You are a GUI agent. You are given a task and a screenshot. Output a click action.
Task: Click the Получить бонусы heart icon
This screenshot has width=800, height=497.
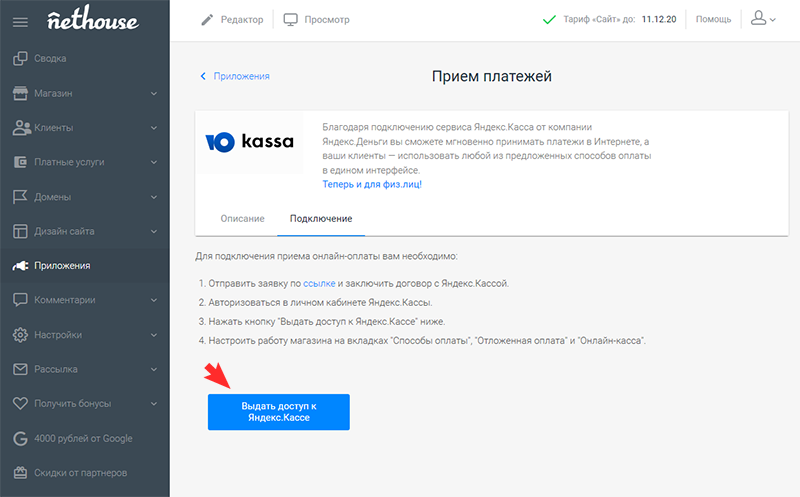click(20, 404)
